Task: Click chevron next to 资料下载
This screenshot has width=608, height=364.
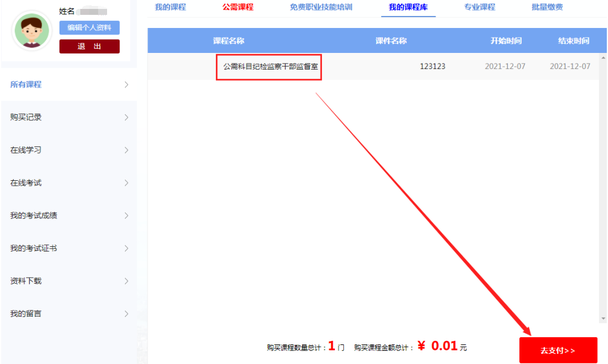Action: (x=126, y=281)
